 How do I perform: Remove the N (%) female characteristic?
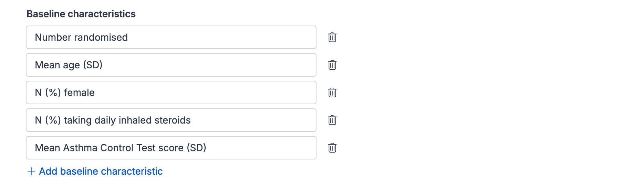point(332,92)
